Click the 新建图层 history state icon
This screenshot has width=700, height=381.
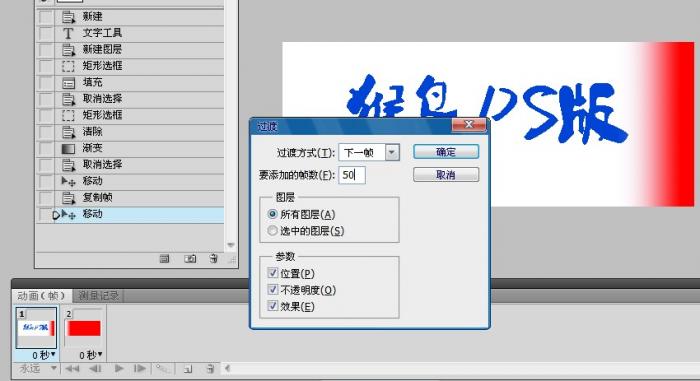(x=68, y=50)
